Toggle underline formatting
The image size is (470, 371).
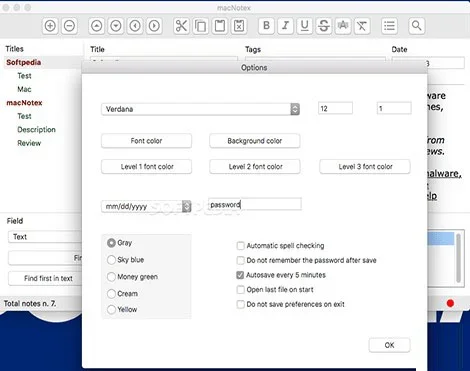[304, 26]
